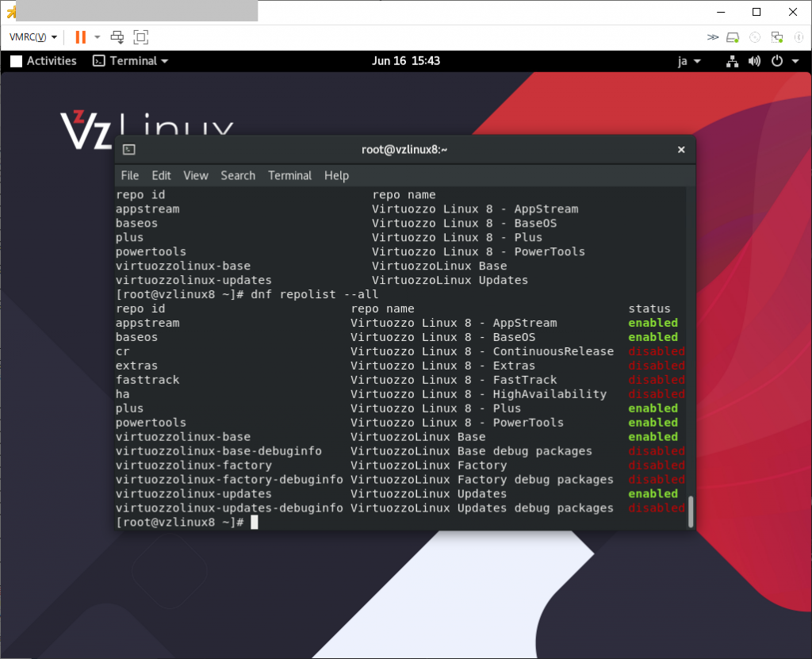Open the Terminal application menu in top bar
This screenshot has height=659, width=812.
click(x=131, y=61)
